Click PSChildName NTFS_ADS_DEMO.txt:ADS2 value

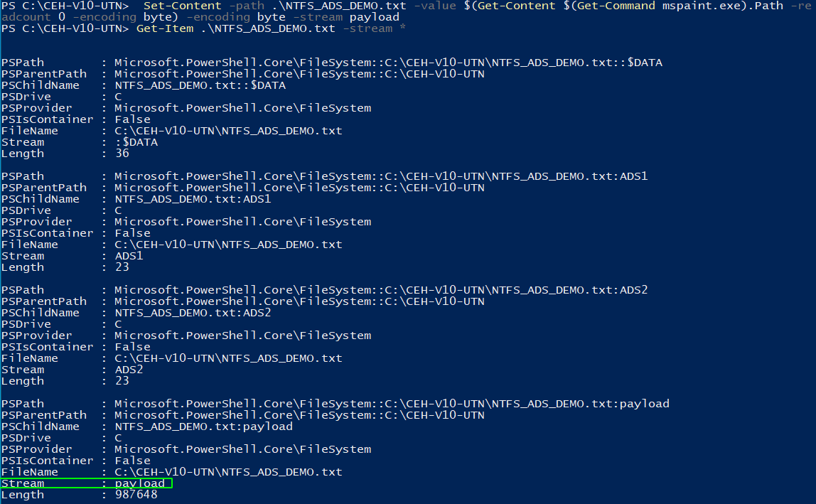pyautogui.click(x=193, y=313)
